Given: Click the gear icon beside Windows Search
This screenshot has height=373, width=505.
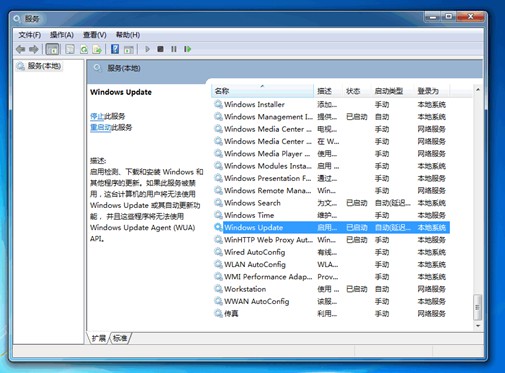Looking at the screenshot, I should (x=218, y=203).
